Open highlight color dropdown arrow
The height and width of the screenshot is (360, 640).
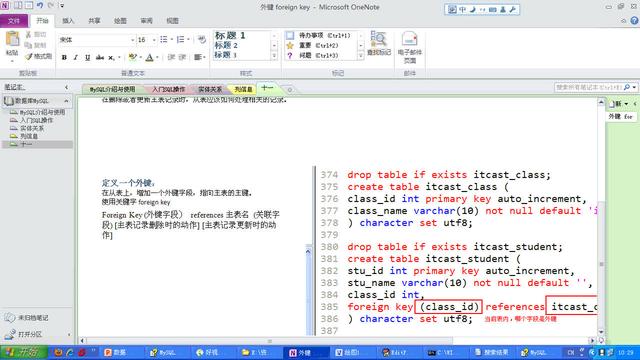(x=140, y=58)
